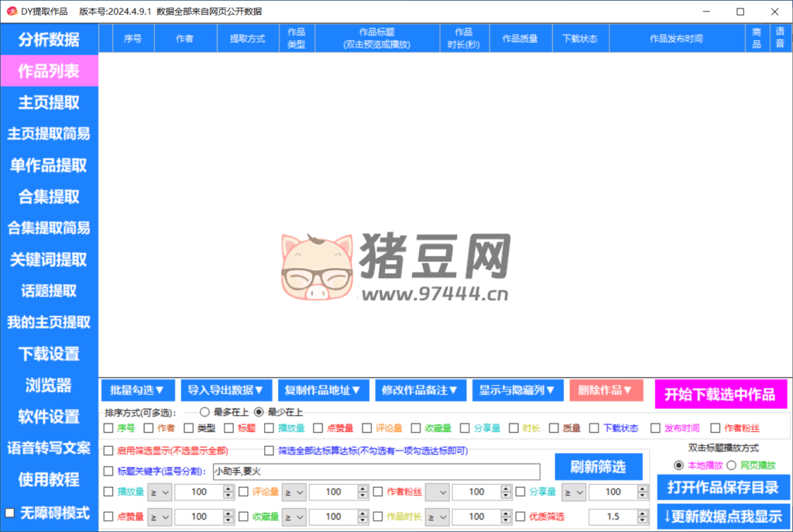Open the 作品时长 filter operator dropdown
This screenshot has width=793, height=532.
437,517
